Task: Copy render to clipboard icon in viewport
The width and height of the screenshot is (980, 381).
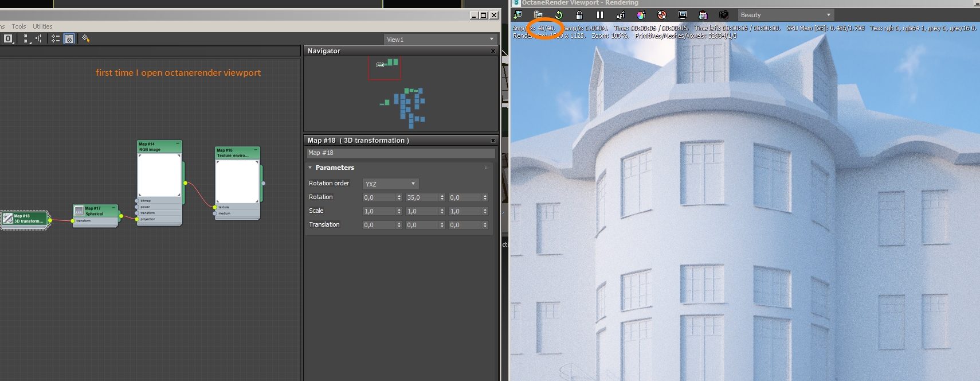Action: click(538, 15)
